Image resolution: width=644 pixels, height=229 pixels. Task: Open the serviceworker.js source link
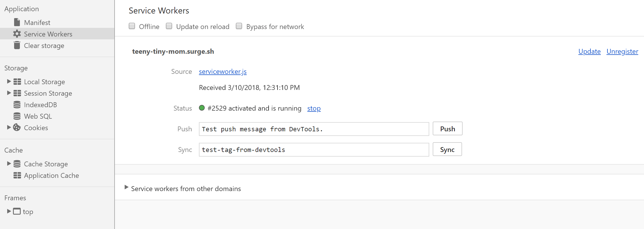[223, 72]
